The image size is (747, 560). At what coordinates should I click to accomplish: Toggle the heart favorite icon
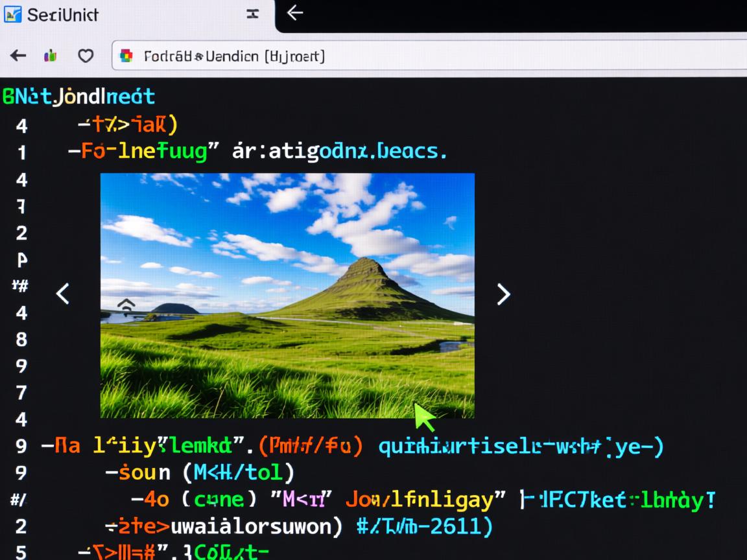pyautogui.click(x=85, y=56)
